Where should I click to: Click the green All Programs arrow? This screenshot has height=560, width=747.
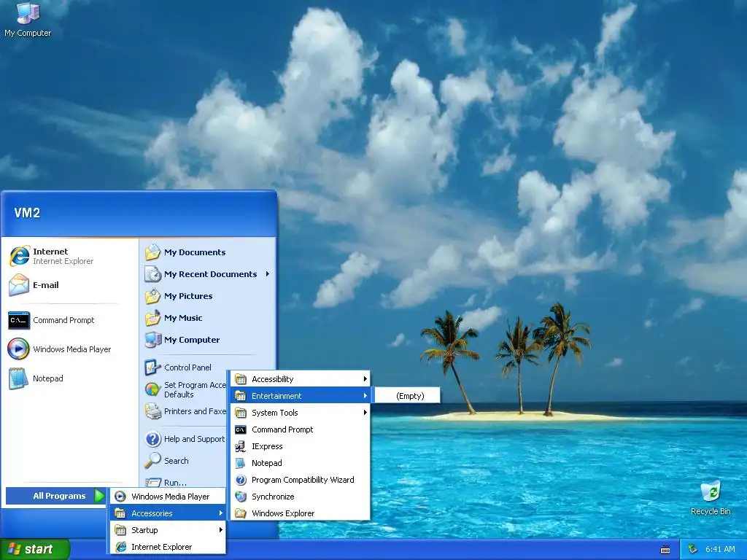click(99, 496)
